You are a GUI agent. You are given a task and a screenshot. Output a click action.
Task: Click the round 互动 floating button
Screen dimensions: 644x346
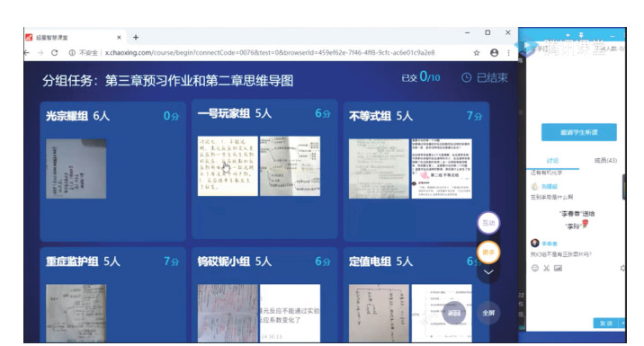[488, 223]
